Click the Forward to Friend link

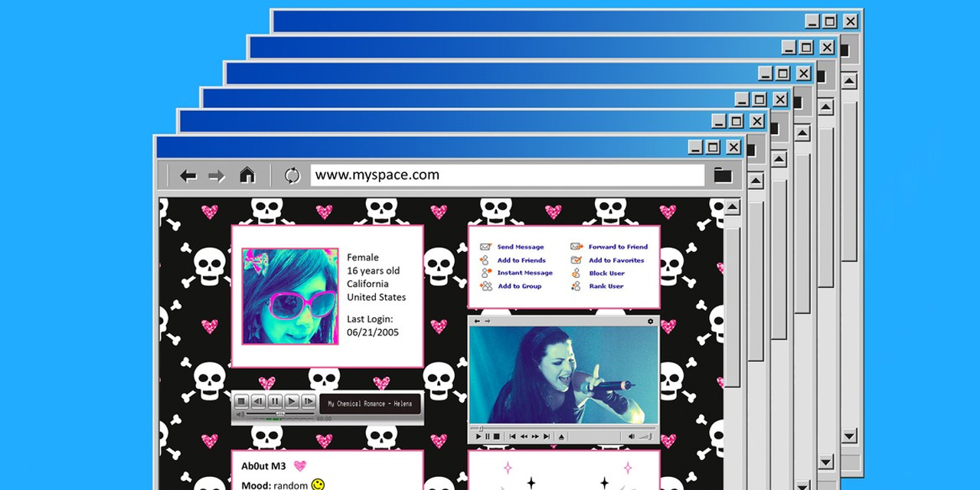coord(618,247)
